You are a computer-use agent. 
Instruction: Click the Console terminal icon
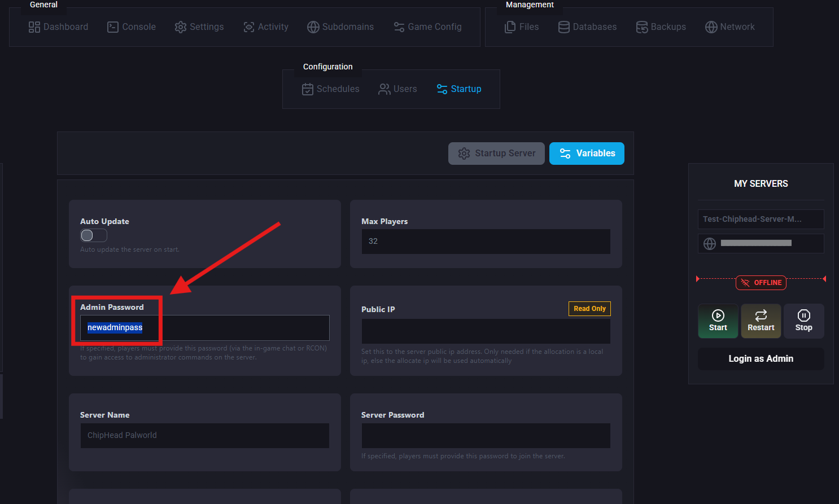(113, 27)
